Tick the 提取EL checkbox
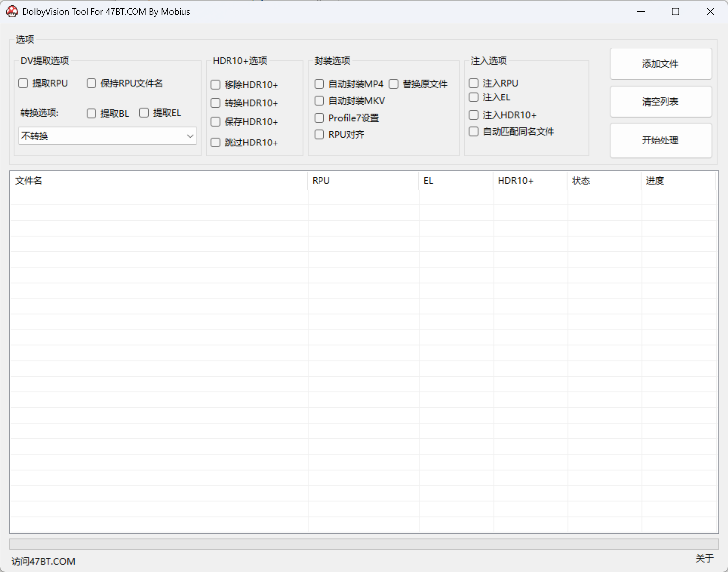The height and width of the screenshot is (572, 728). coord(144,113)
